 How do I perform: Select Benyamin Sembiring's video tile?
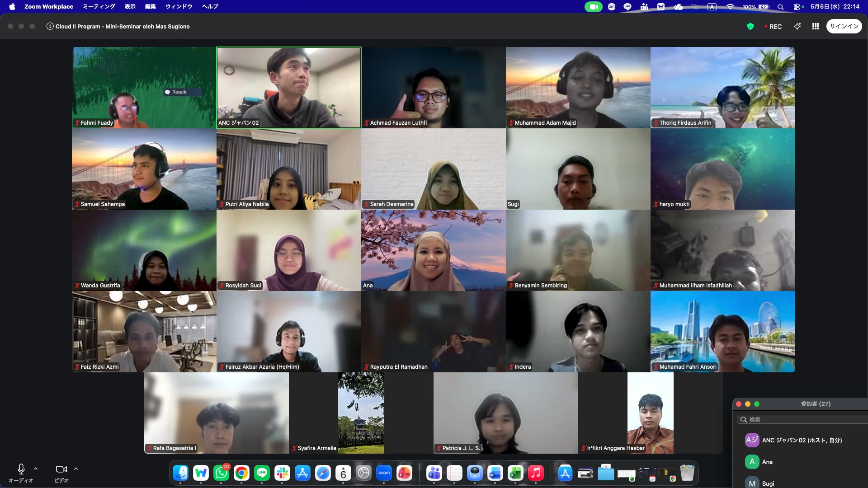[x=578, y=250]
